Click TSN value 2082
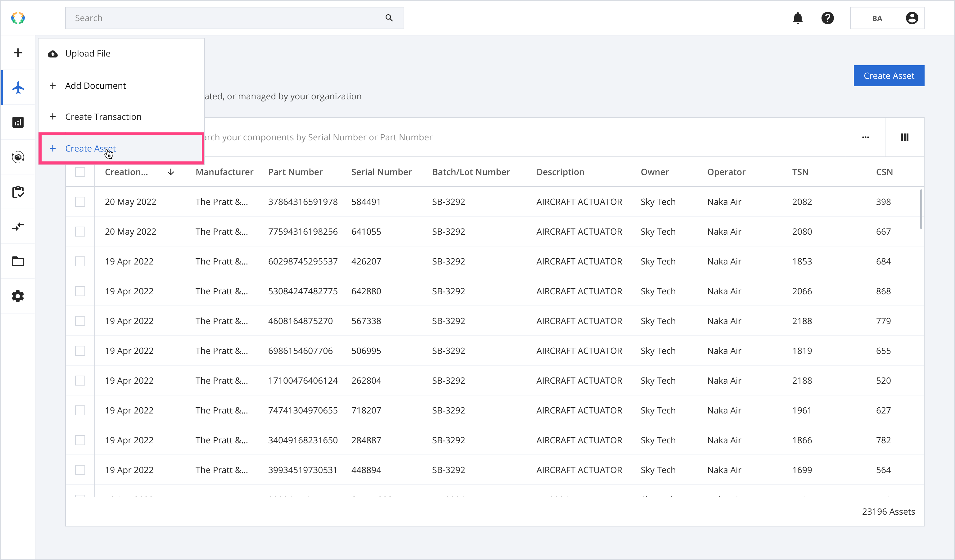This screenshot has width=955, height=560. pyautogui.click(x=802, y=201)
